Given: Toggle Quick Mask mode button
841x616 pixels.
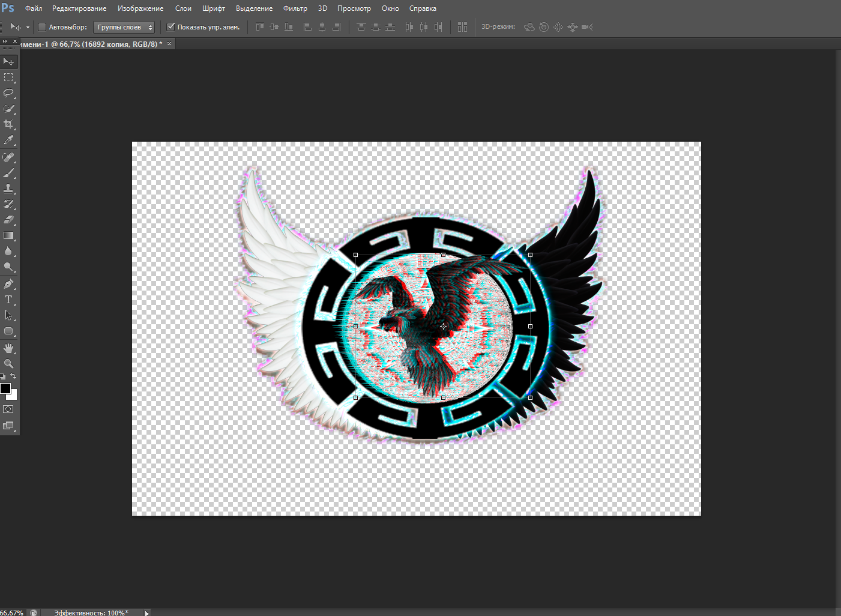Looking at the screenshot, I should 8,409.
